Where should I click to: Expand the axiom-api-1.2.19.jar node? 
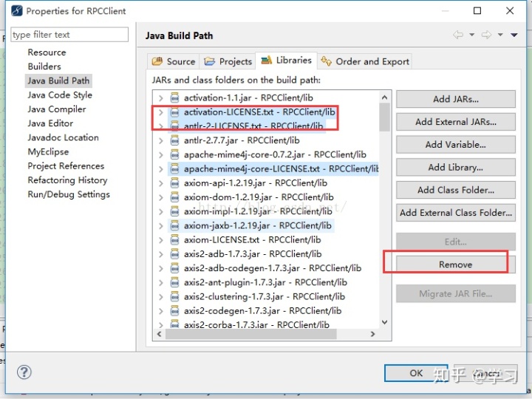click(161, 183)
